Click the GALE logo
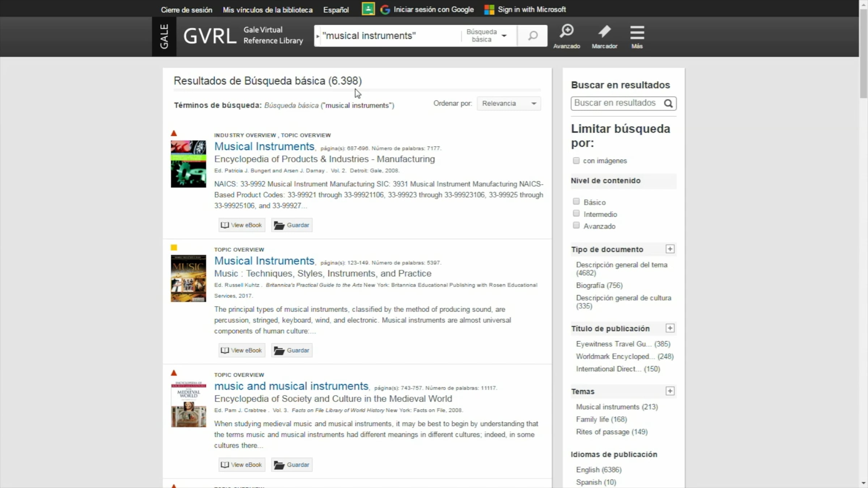868x488 pixels. click(x=164, y=36)
